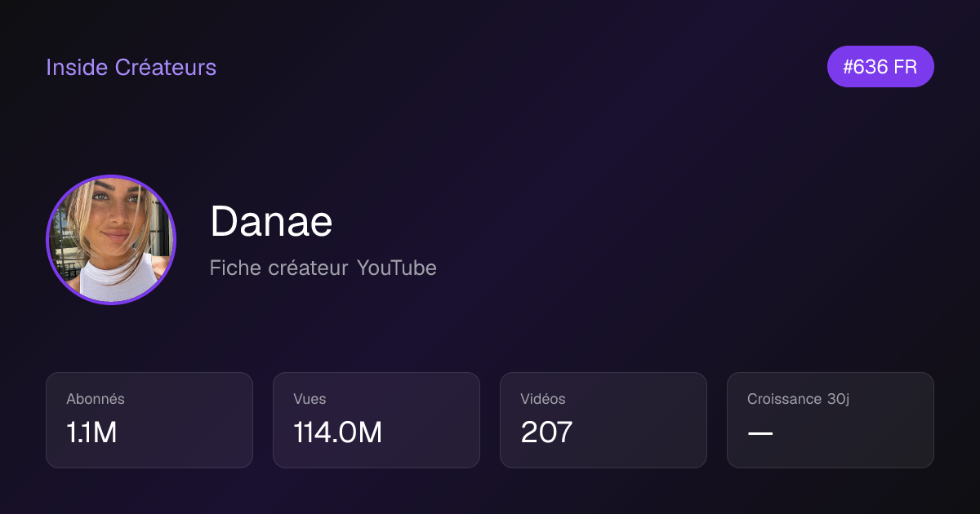Select the creator name Danae
This screenshot has height=514, width=980.
pyautogui.click(x=271, y=221)
